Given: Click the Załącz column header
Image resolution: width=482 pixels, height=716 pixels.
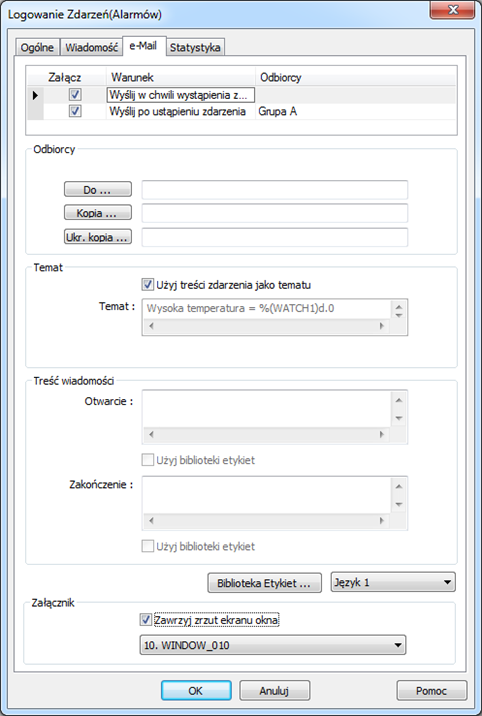Looking at the screenshot, I should [67, 77].
